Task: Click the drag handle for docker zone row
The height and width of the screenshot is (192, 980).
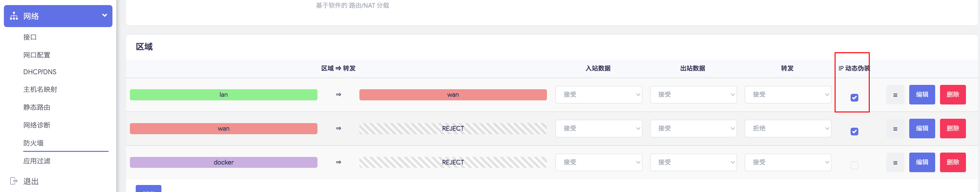Action: click(x=895, y=162)
